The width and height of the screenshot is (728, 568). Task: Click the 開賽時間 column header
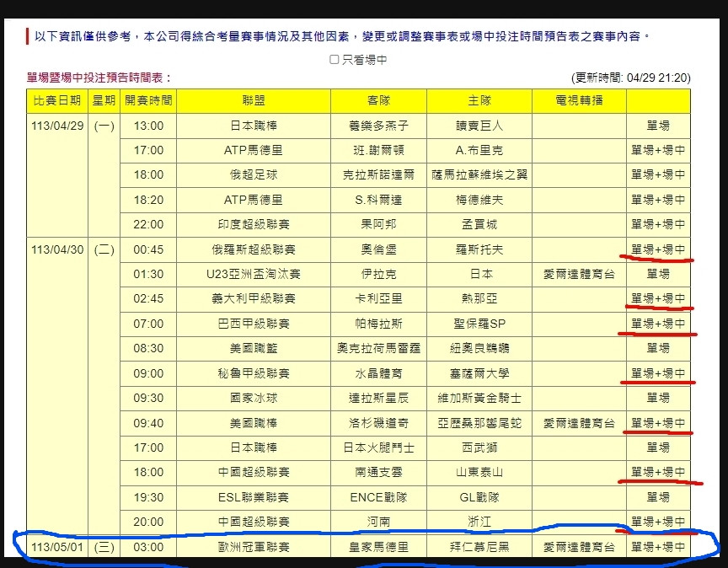coord(148,100)
